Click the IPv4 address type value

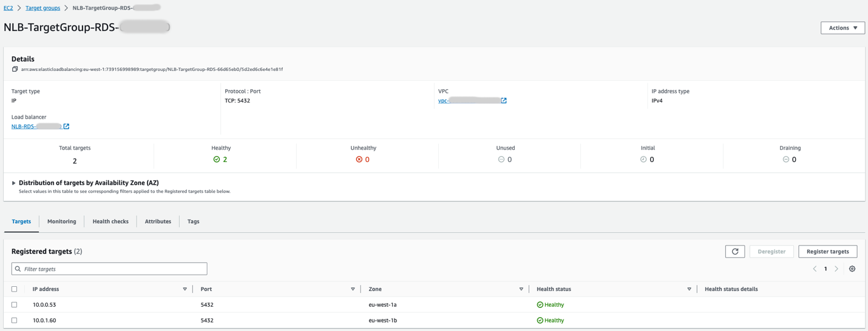pyautogui.click(x=657, y=101)
